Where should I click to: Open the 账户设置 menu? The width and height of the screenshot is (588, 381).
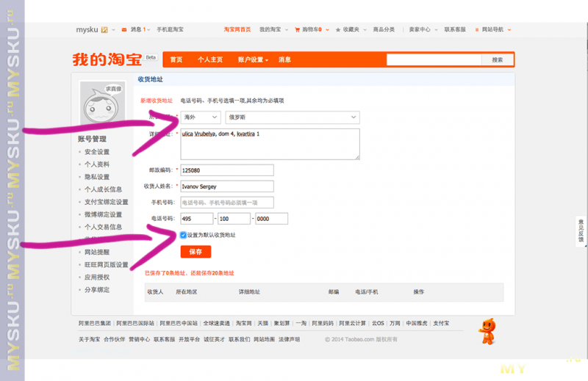tap(253, 59)
